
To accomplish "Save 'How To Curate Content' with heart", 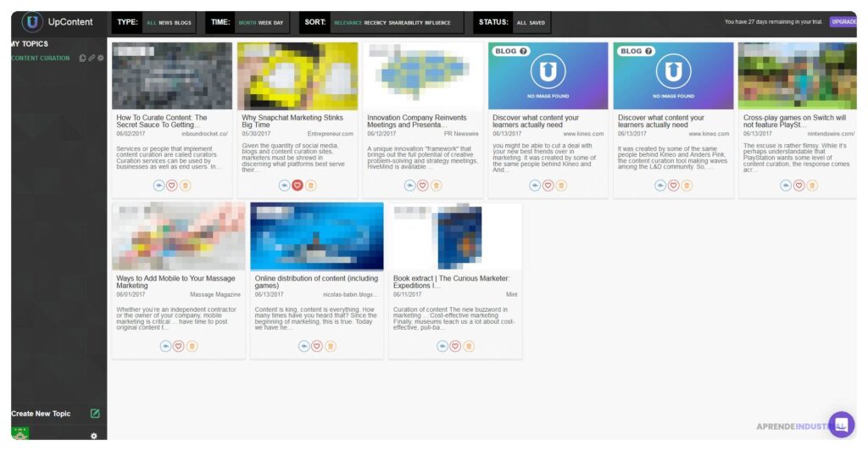I will click(172, 186).
